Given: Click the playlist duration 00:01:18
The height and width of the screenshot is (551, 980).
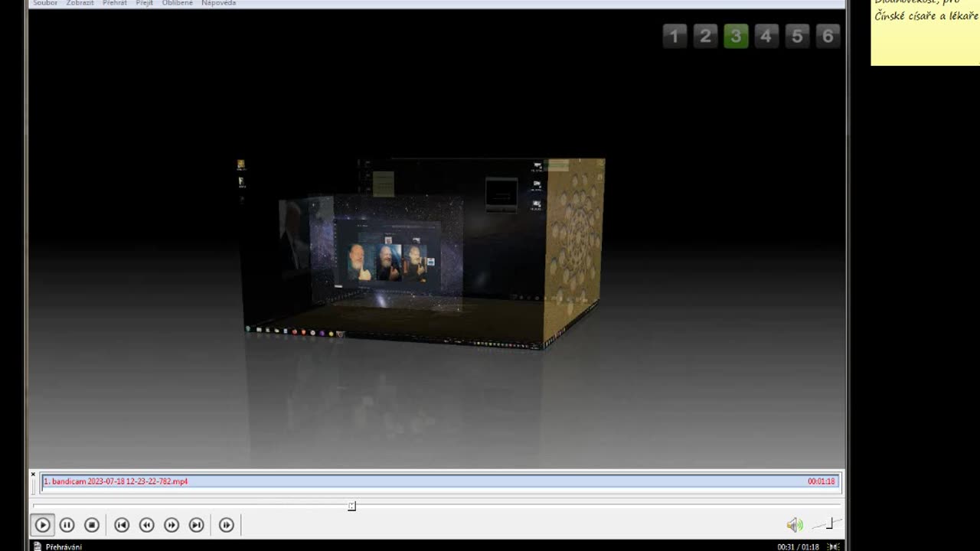Looking at the screenshot, I should 821,481.
